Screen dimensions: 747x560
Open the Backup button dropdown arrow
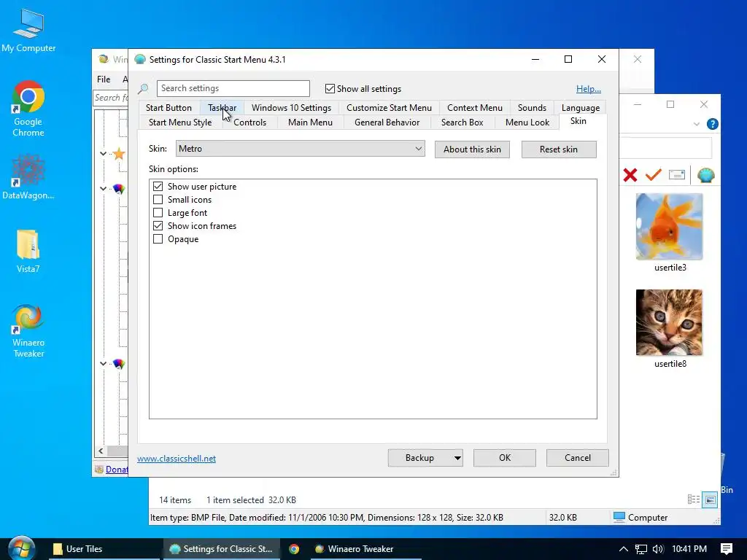(457, 458)
